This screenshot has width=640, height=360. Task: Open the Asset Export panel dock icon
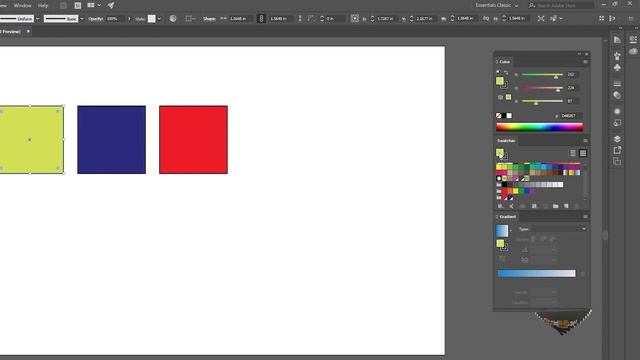(x=617, y=150)
